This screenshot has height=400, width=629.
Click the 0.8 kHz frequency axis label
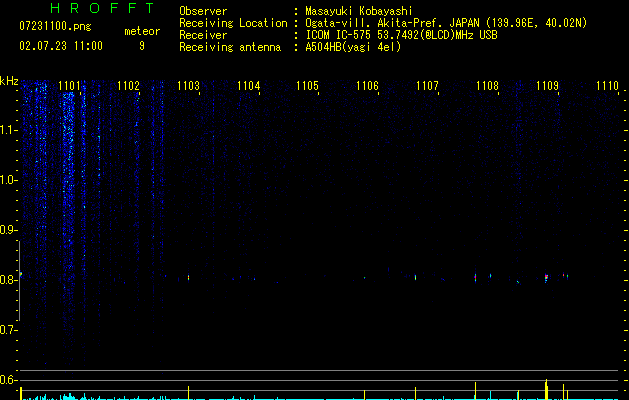click(x=8, y=280)
